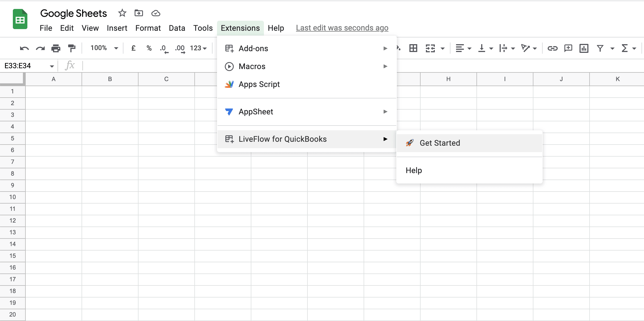This screenshot has height=321, width=644.
Task: Star this spreadsheet
Action: point(122,13)
